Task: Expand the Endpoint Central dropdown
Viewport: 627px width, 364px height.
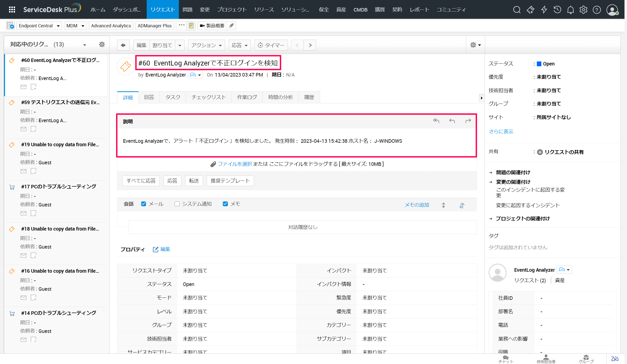Action: (58, 26)
